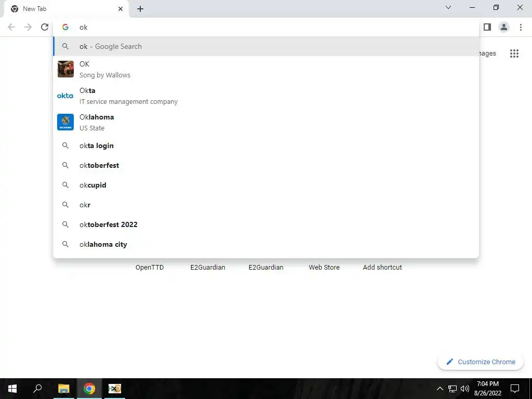Select "ok - Google Search" suggestion
Screen dimensions: 532x399
[x=267, y=46]
